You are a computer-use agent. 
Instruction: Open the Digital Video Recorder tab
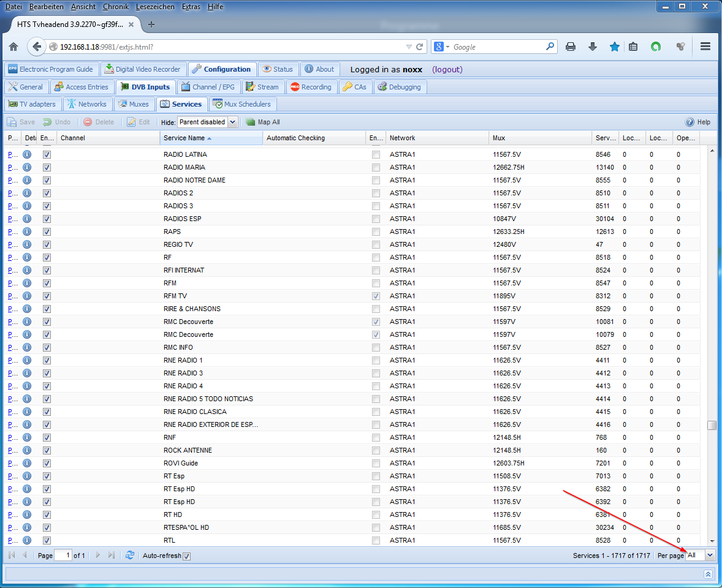[143, 69]
